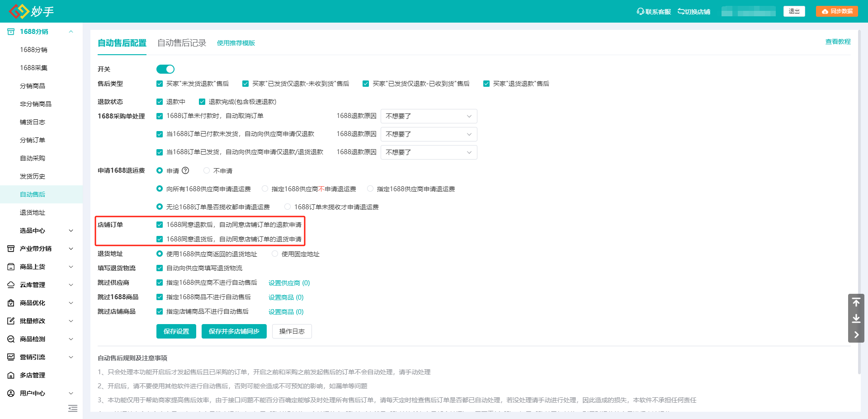Expand the 商品上货 chevron
This screenshot has height=419, width=868.
[71, 267]
